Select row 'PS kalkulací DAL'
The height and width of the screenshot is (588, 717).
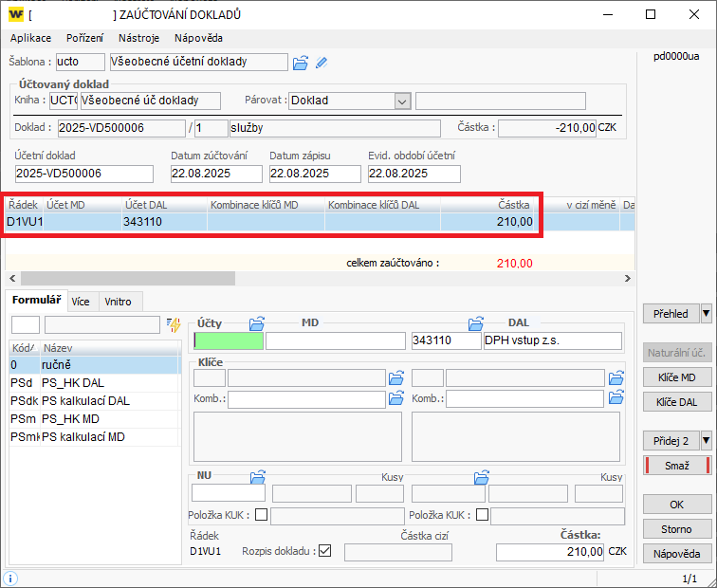(x=94, y=401)
